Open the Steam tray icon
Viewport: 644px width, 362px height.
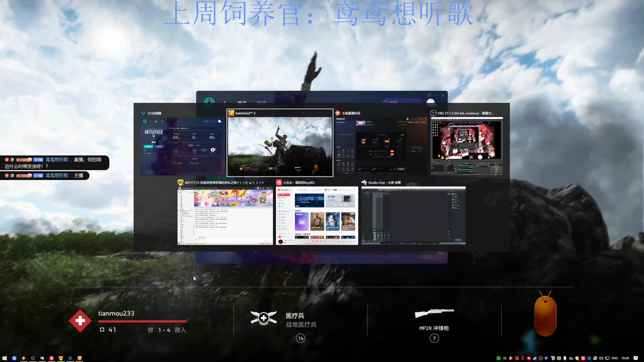[x=535, y=358]
